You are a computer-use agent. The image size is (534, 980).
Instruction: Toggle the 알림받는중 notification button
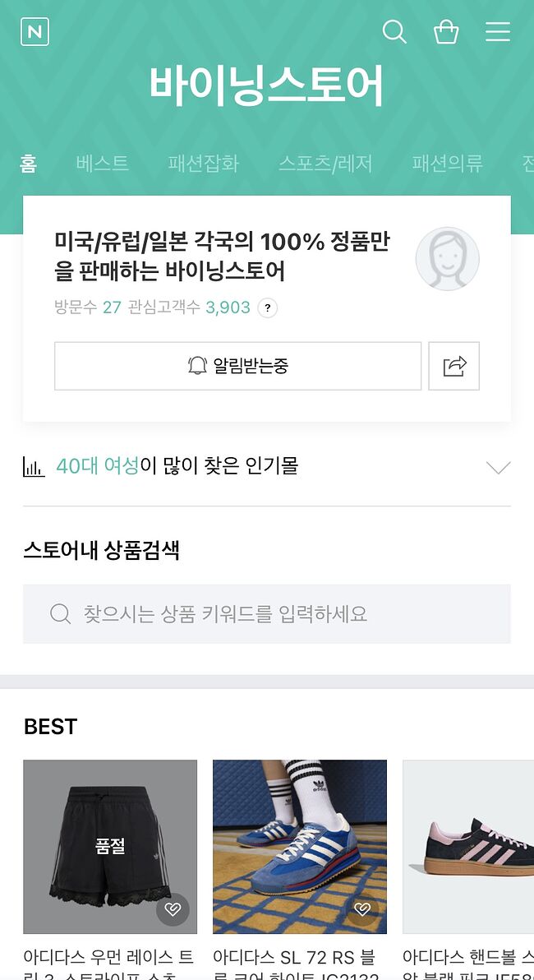pos(237,366)
